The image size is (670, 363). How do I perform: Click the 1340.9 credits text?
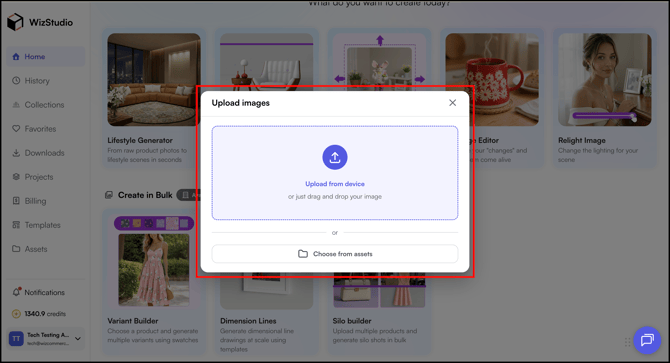click(x=45, y=314)
